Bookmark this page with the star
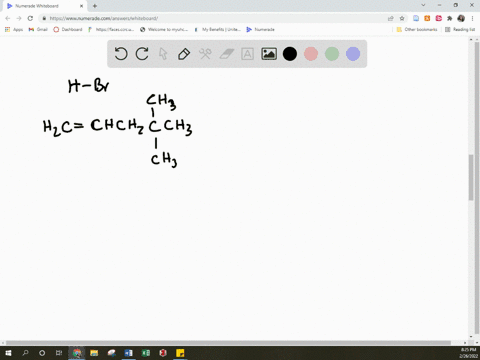Screen dimensions: 480x360 tap(402, 18)
